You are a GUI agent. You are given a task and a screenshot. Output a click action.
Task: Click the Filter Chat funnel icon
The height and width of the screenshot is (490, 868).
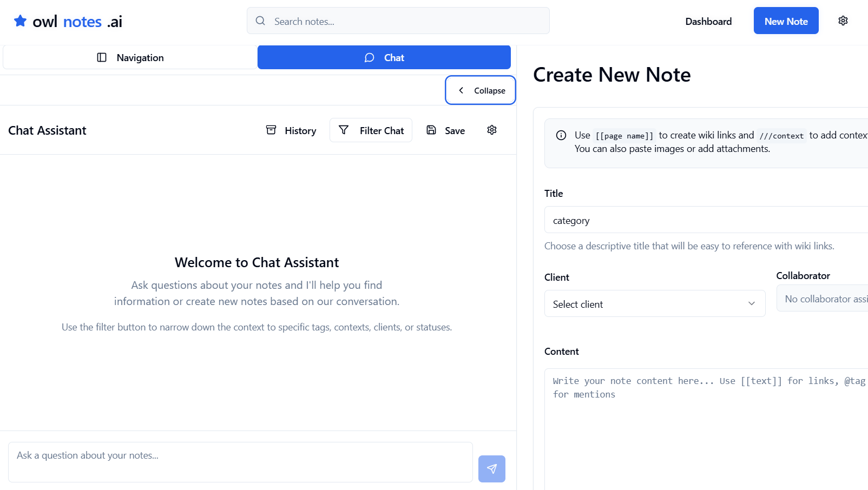(344, 130)
